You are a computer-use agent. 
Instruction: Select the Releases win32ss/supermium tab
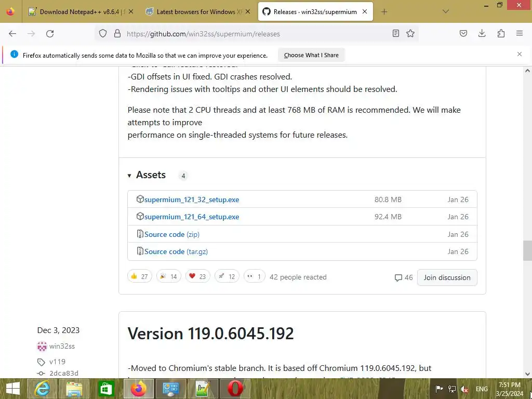tap(315, 12)
